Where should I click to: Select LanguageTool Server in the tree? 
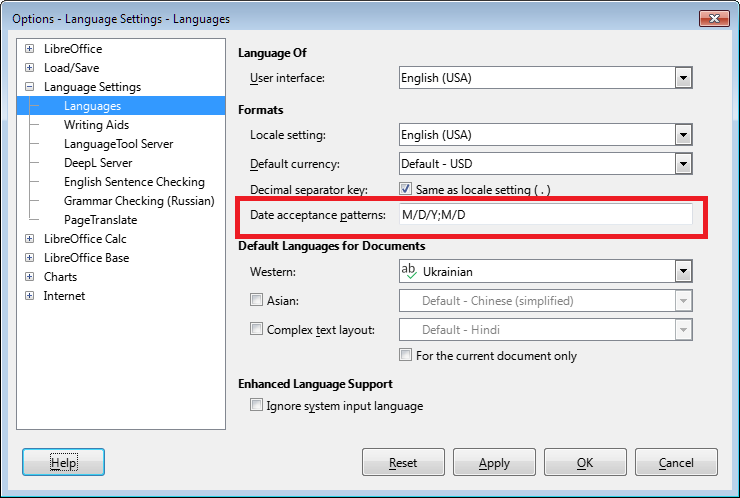(118, 143)
